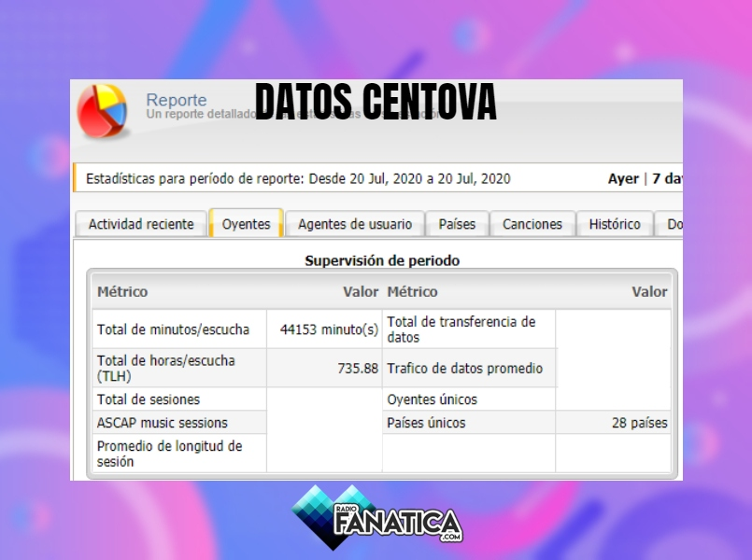This screenshot has width=752, height=560.
Task: Click the 28 países value
Action: pyautogui.click(x=639, y=423)
